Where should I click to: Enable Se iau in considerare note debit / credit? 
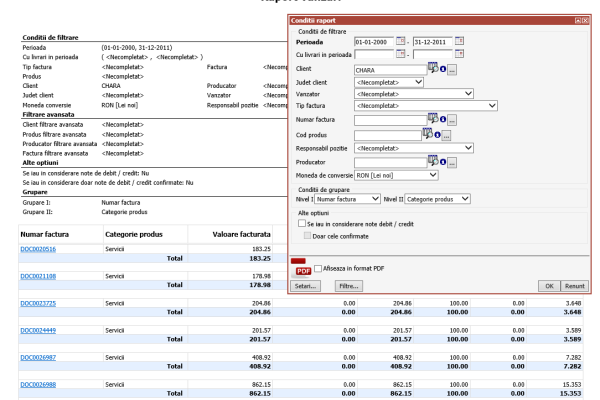coord(302,223)
